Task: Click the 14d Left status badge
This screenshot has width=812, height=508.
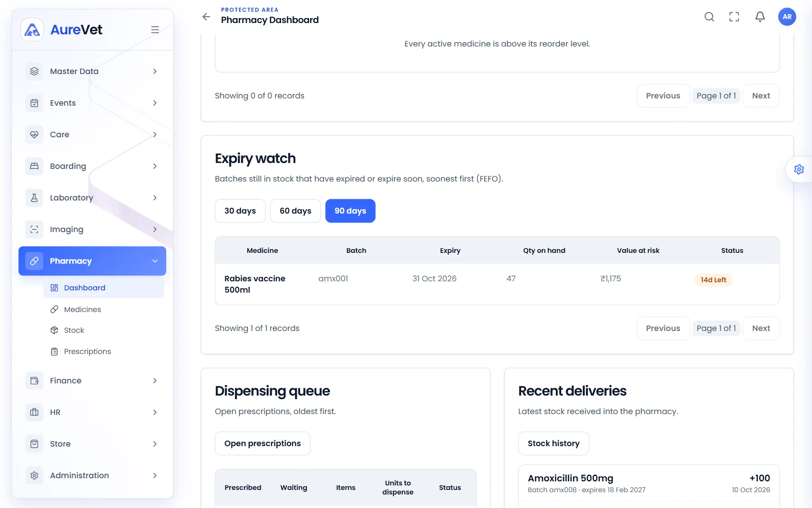Action: [713, 280]
